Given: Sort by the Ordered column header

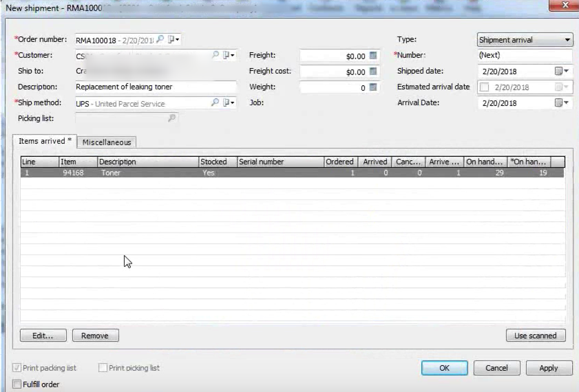Looking at the screenshot, I should pyautogui.click(x=341, y=162).
